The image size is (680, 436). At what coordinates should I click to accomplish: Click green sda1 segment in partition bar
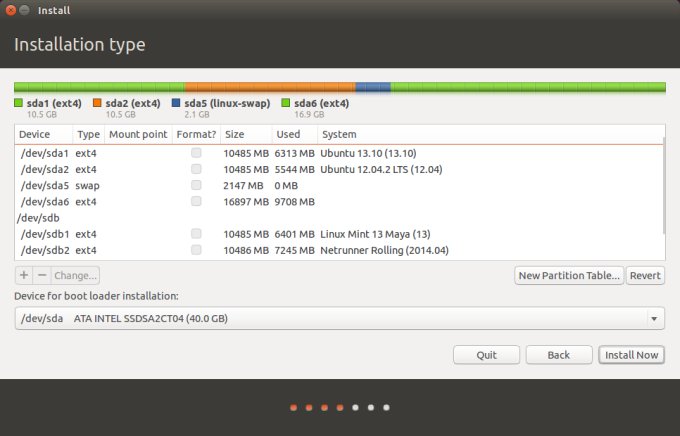(x=99, y=87)
